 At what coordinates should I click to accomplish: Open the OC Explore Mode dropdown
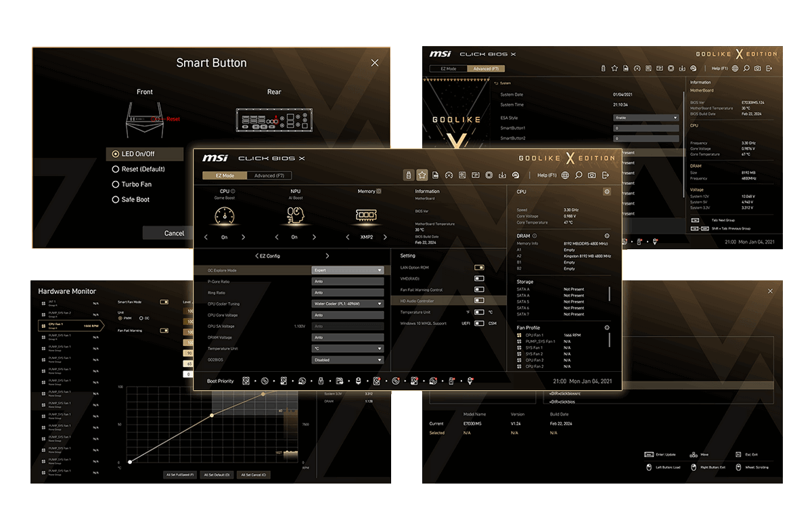click(348, 270)
